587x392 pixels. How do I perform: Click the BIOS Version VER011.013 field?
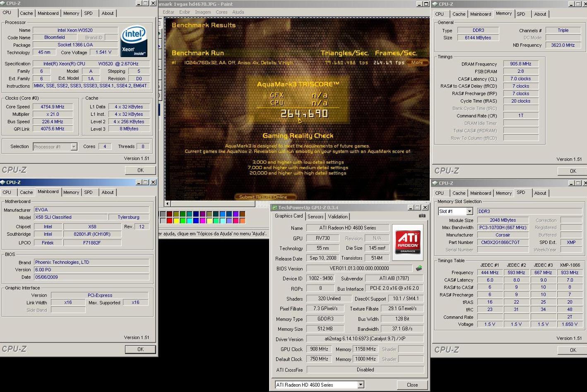click(359, 268)
